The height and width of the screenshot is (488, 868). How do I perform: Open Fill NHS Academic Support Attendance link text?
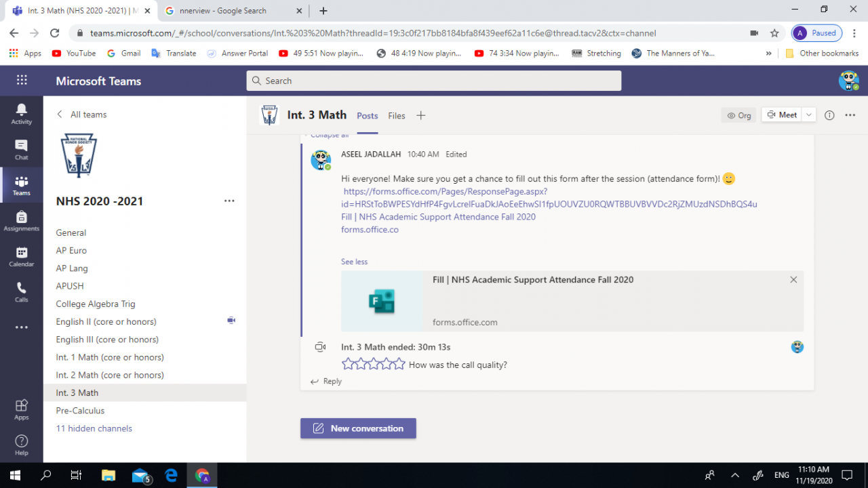click(x=438, y=217)
